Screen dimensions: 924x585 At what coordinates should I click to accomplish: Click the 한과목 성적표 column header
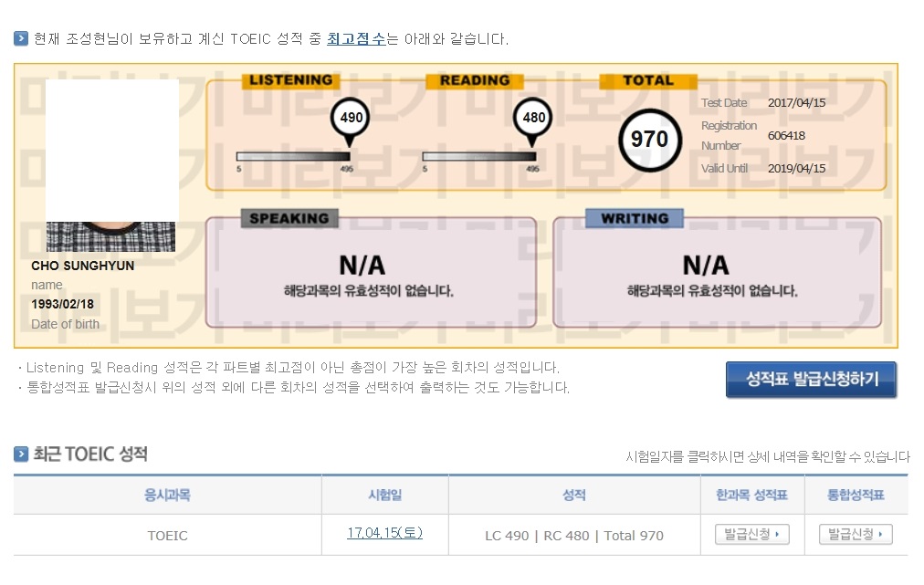752,495
